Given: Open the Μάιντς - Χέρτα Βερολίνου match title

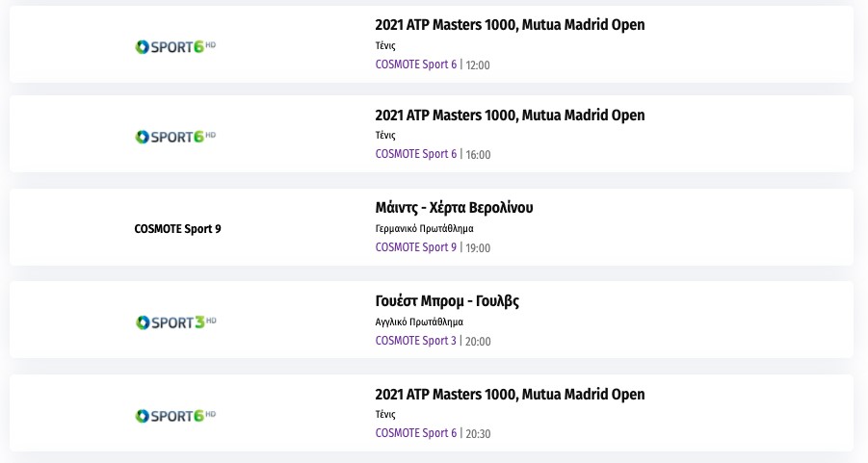Looking at the screenshot, I should pyautogui.click(x=454, y=208).
